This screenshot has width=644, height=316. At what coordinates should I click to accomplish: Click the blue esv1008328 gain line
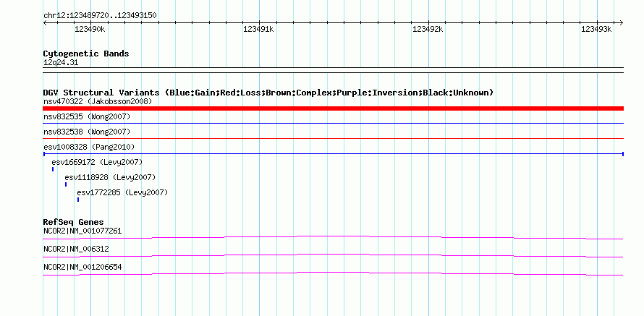[x=333, y=153]
